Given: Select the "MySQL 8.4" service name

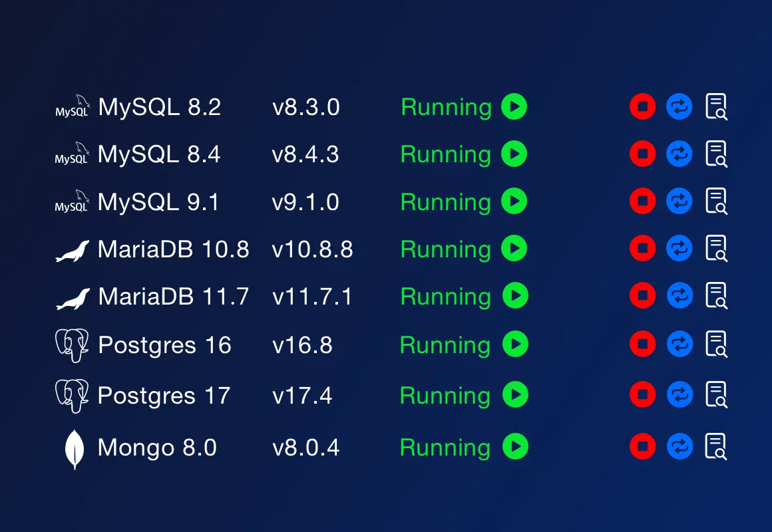Looking at the screenshot, I should pyautogui.click(x=159, y=154).
